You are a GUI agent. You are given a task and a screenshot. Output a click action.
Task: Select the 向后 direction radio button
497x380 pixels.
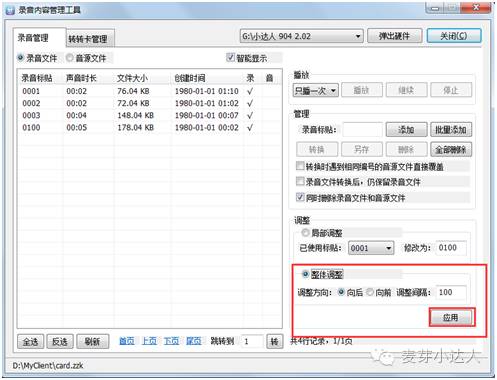341,292
